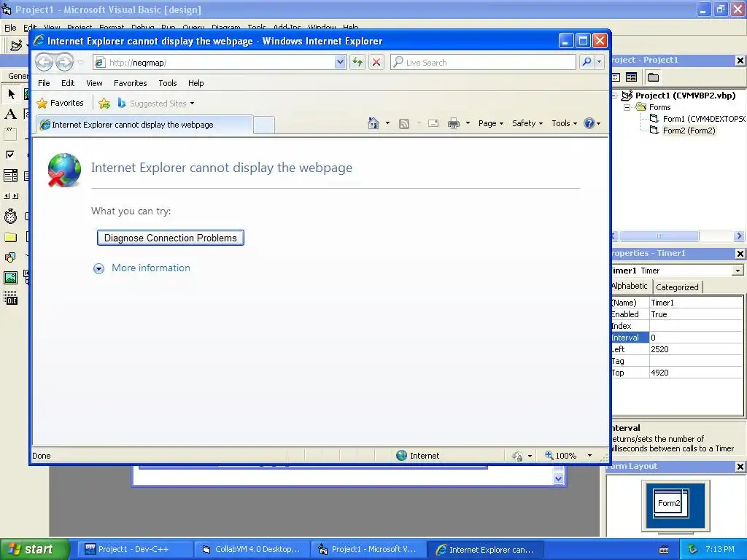Open the IE View menu
This screenshot has width=747, height=560.
pyautogui.click(x=94, y=83)
